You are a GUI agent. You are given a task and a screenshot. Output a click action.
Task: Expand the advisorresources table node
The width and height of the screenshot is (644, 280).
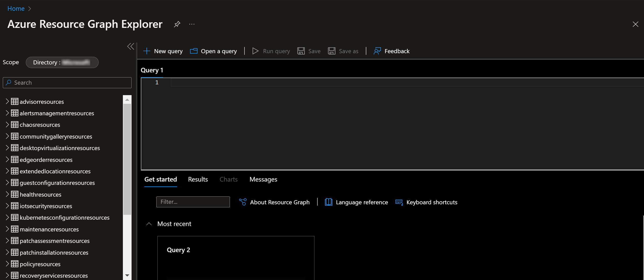pos(7,102)
